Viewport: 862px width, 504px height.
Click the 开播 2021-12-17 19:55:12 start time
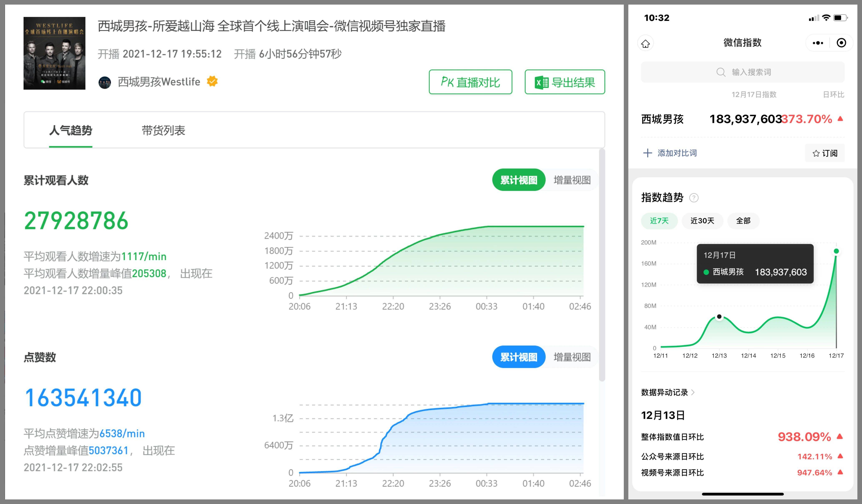click(160, 54)
